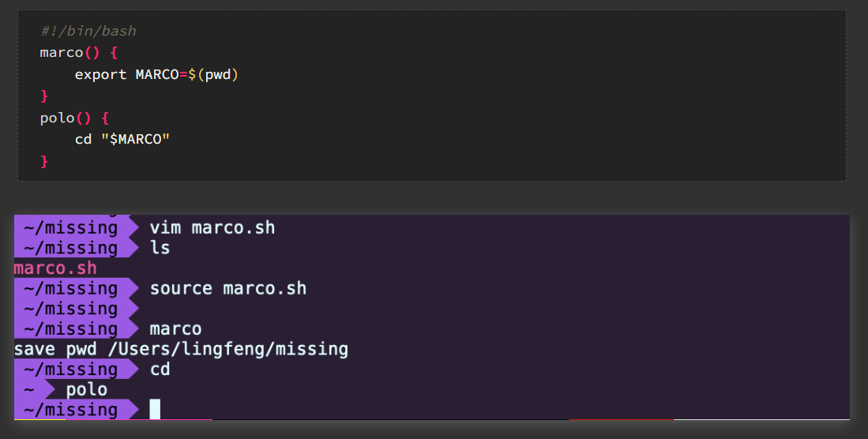Click the MARCO variable name after export
The width and height of the screenshot is (868, 439).
tap(157, 74)
